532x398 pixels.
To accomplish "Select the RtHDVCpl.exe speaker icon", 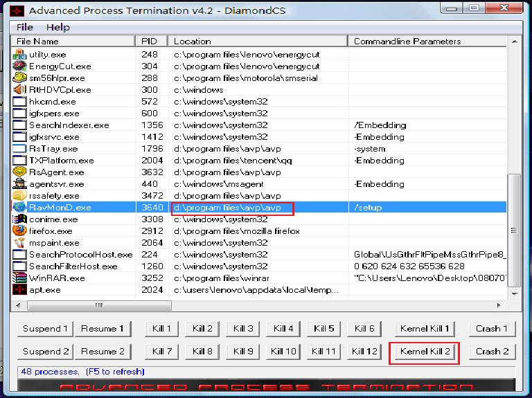I will 19,90.
